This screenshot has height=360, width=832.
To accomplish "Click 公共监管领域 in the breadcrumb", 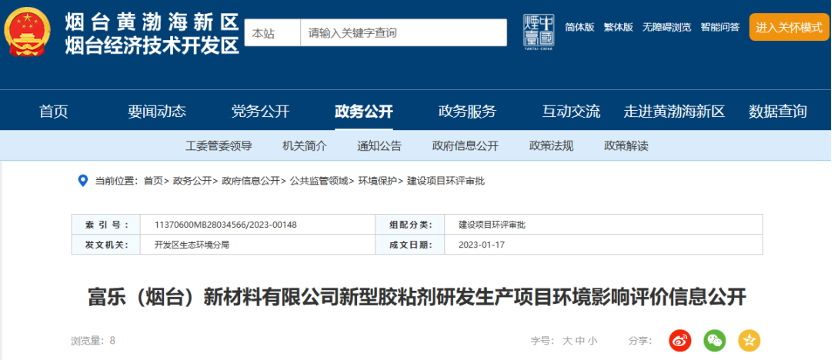I will tap(318, 181).
